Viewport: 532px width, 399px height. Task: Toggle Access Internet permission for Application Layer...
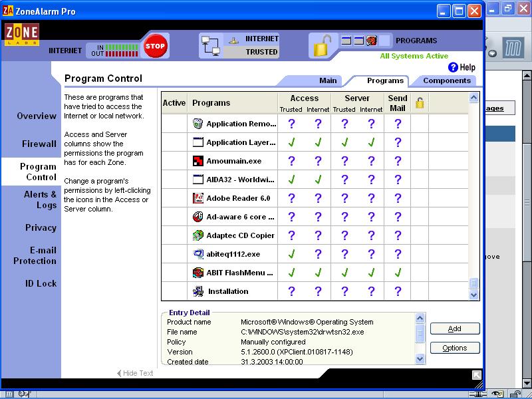(318, 142)
